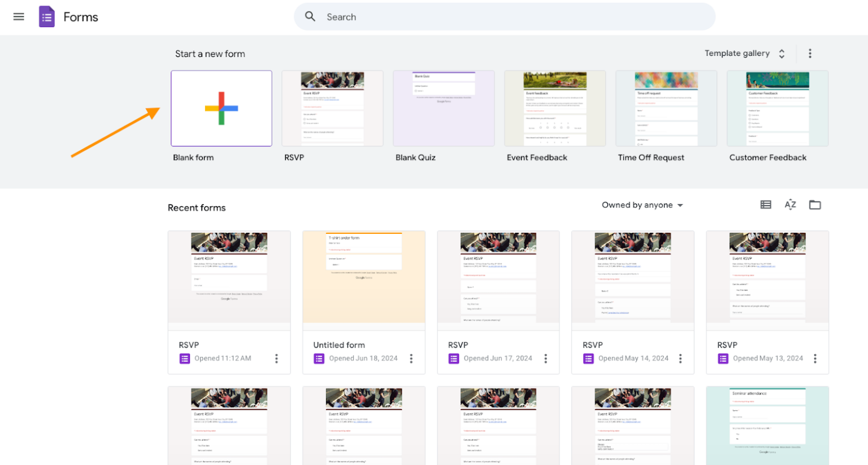The height and width of the screenshot is (465, 868).
Task: Open more options for Untitled form
Action: click(x=411, y=359)
